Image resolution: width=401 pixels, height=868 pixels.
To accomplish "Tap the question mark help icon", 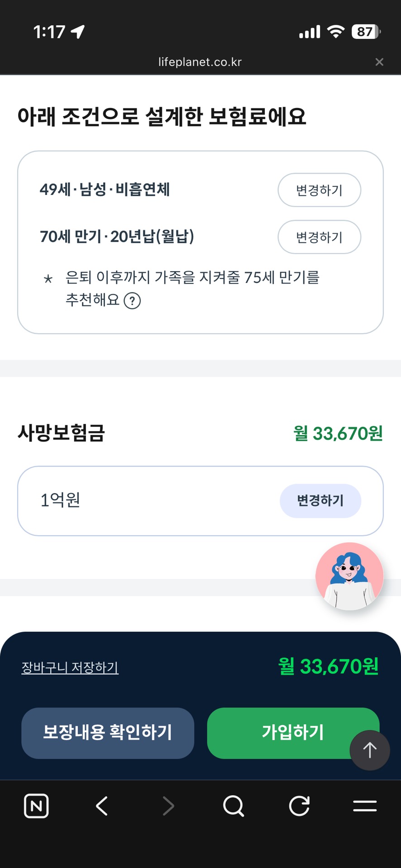I will tap(132, 301).
